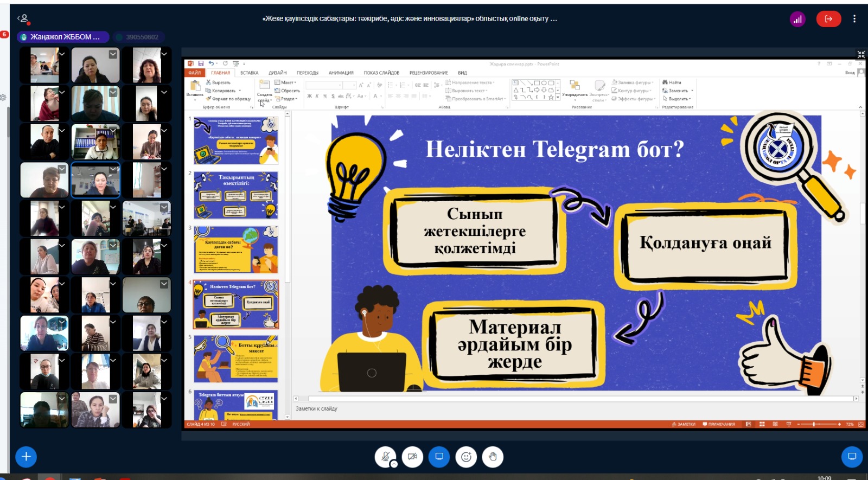Click the 390550602 meeting ID button

(x=142, y=37)
